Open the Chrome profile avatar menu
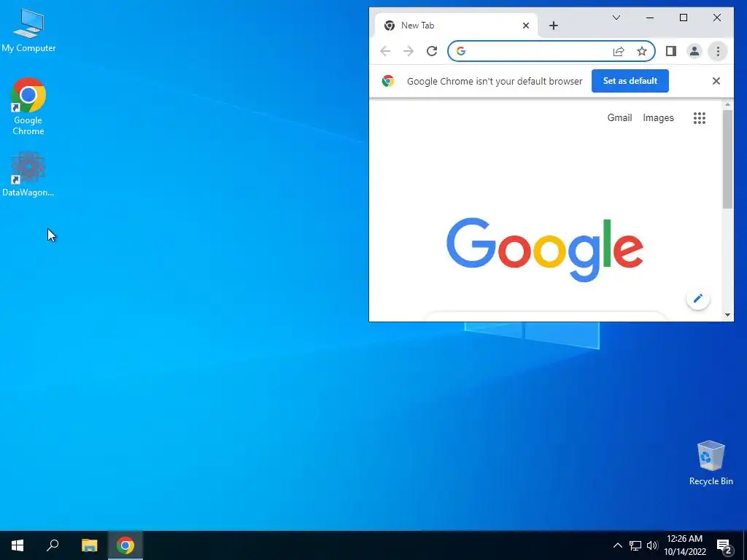Screen dimensions: 747x560 pos(694,51)
